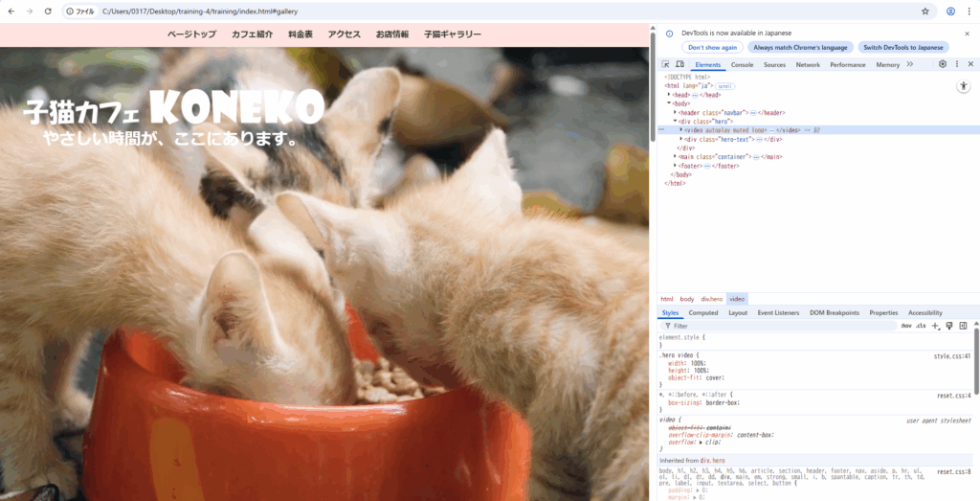The width and height of the screenshot is (980, 501).
Task: Open DevTools settings gear
Action: [943, 64]
